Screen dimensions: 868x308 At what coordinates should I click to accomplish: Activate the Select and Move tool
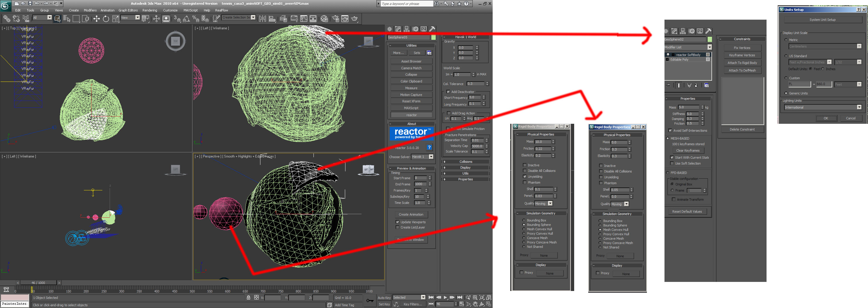[x=97, y=18]
